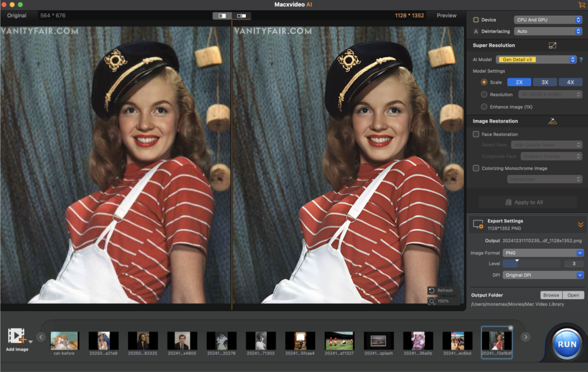The image size is (588, 372).
Task: Click the 100% zoom magnifier icon
Action: pos(432,301)
